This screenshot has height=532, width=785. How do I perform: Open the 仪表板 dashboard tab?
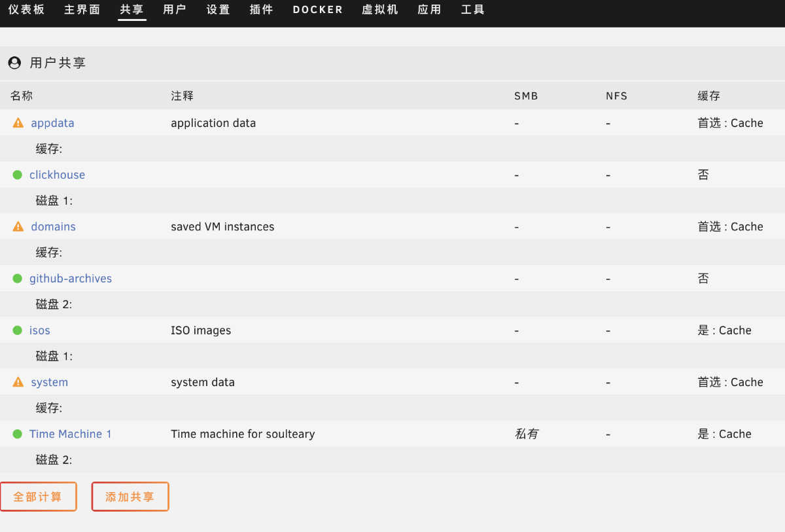coord(26,10)
